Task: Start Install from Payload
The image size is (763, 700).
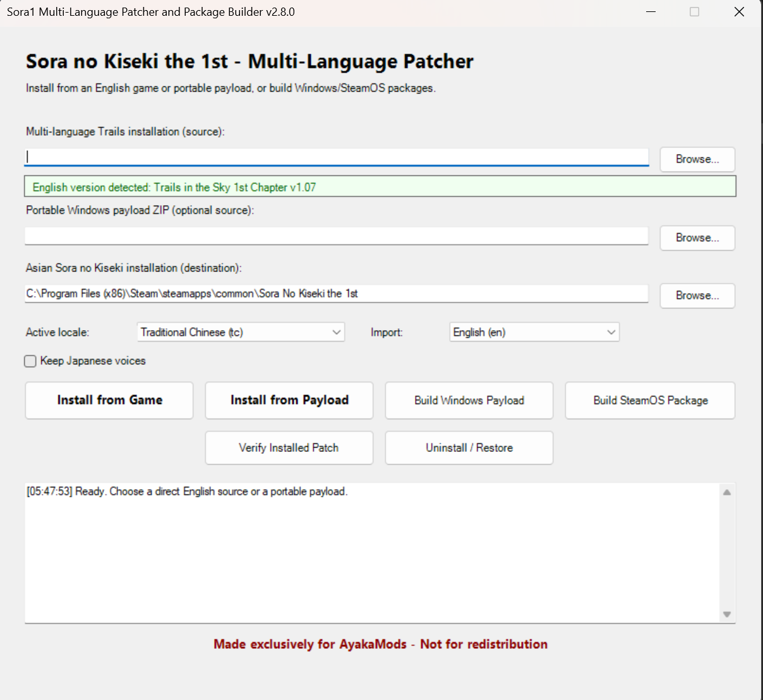Action: [x=289, y=400]
